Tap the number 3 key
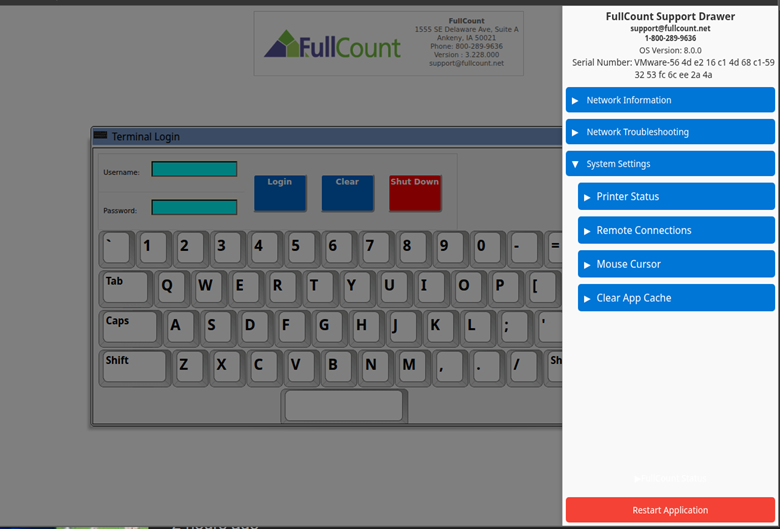The image size is (780, 529). [228, 248]
